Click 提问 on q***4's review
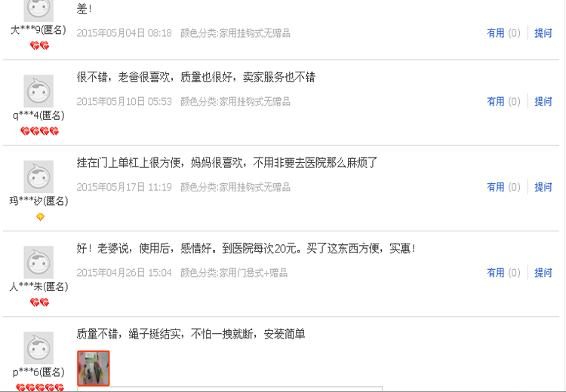This screenshot has width=566, height=392. click(543, 102)
